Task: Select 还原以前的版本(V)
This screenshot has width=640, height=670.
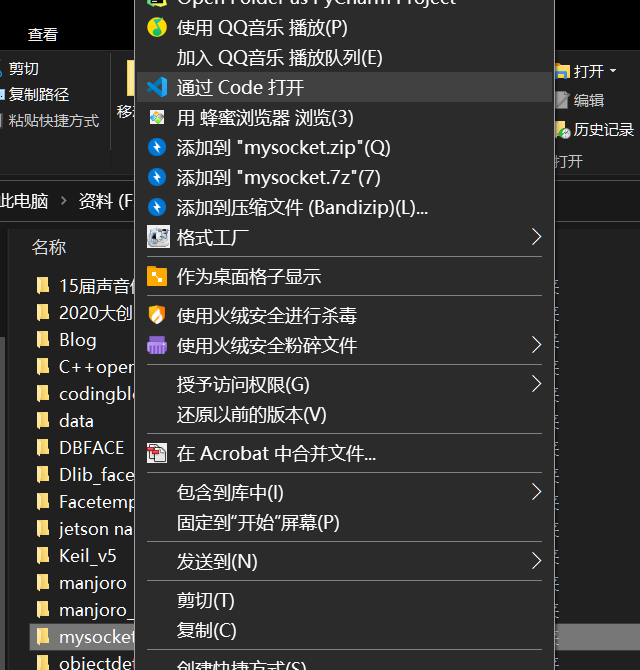Action: (x=344, y=414)
